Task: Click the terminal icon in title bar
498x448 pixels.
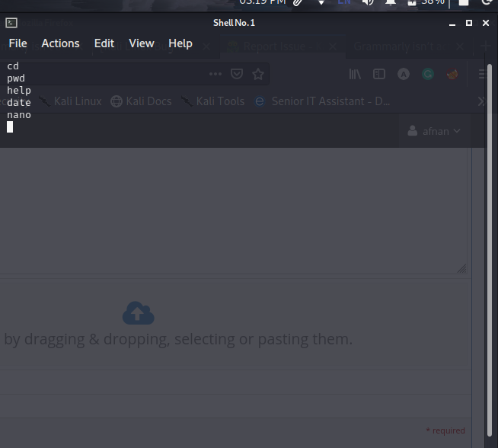Action: point(11,23)
